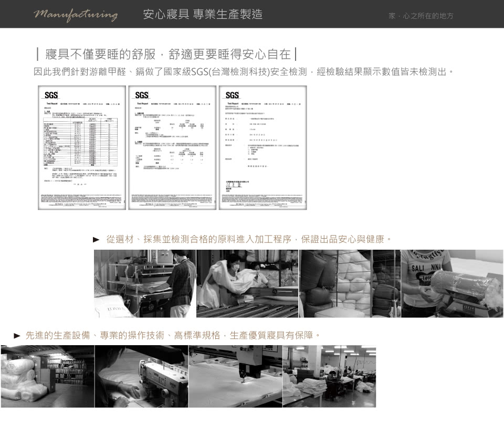504x427 pixels.
Task: View quilting machine on white fabric photo
Action: (x=235, y=376)
